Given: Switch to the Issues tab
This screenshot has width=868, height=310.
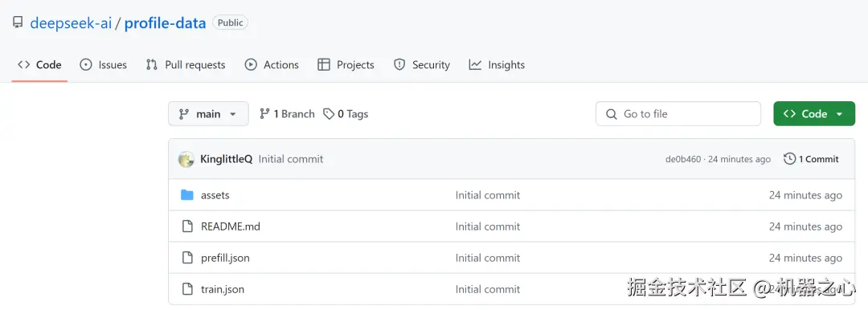Looking at the screenshot, I should click(104, 65).
